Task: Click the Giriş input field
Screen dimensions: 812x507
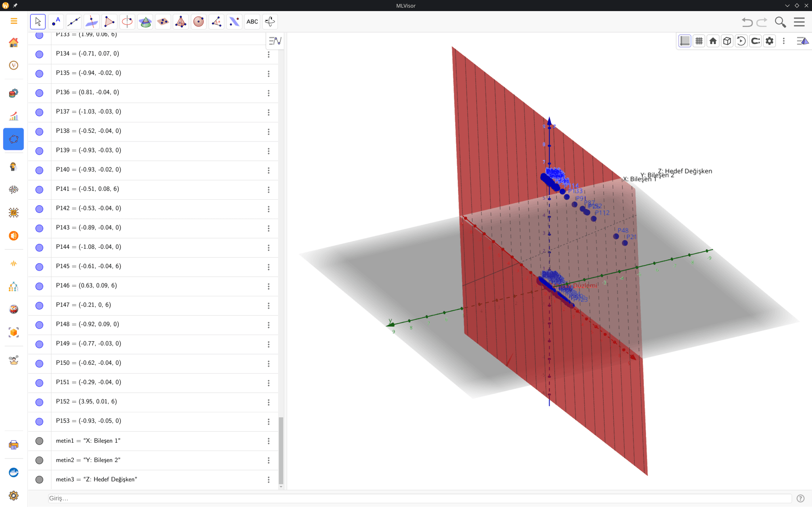Action: (420, 498)
